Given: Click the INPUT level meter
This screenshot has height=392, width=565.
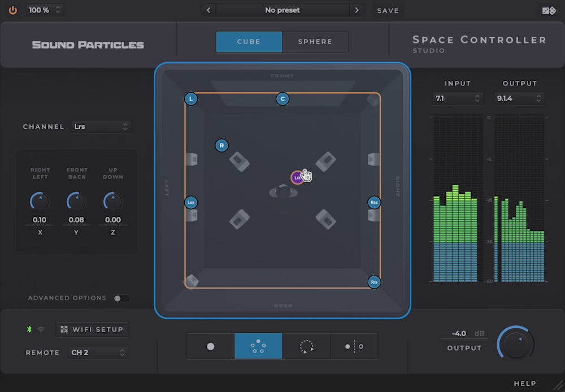Looking at the screenshot, I should click(x=458, y=198).
